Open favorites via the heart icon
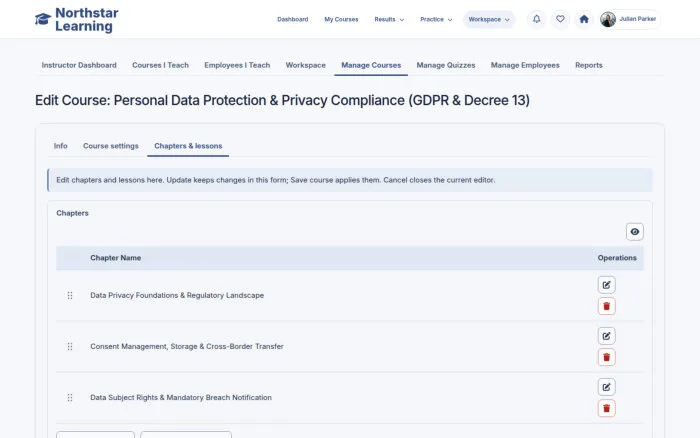The width and height of the screenshot is (700, 438). point(560,19)
